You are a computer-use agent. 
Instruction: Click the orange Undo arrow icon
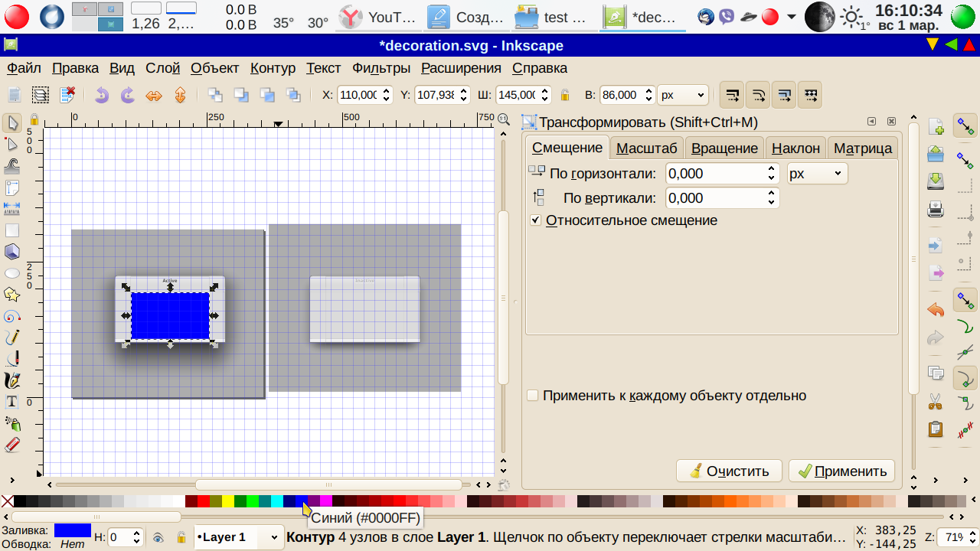point(936,310)
